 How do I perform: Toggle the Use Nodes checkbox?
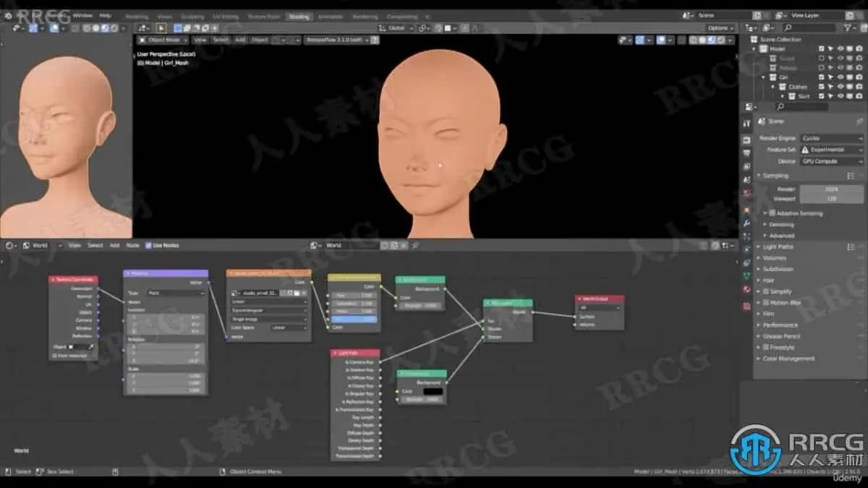click(x=149, y=245)
